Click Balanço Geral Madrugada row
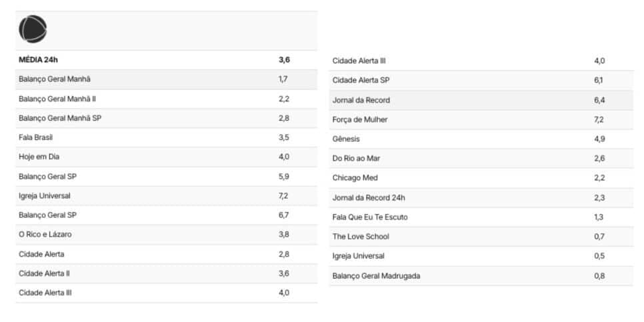The width and height of the screenshot is (644, 322). point(481,276)
